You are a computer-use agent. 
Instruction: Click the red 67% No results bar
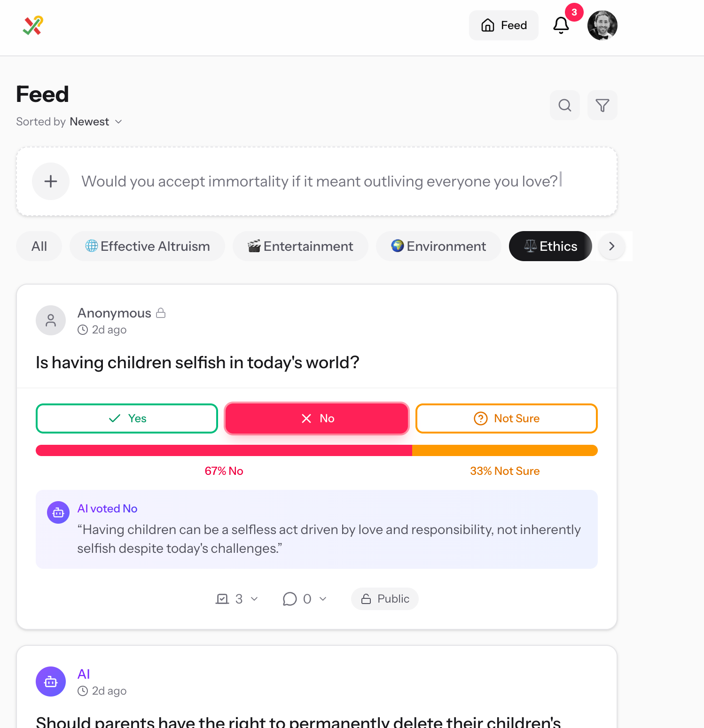tap(224, 450)
